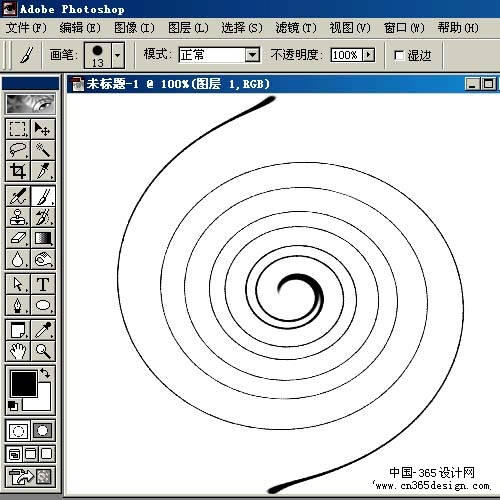Activate the Zoom magnifier tool
The height and width of the screenshot is (500, 500).
(x=43, y=351)
